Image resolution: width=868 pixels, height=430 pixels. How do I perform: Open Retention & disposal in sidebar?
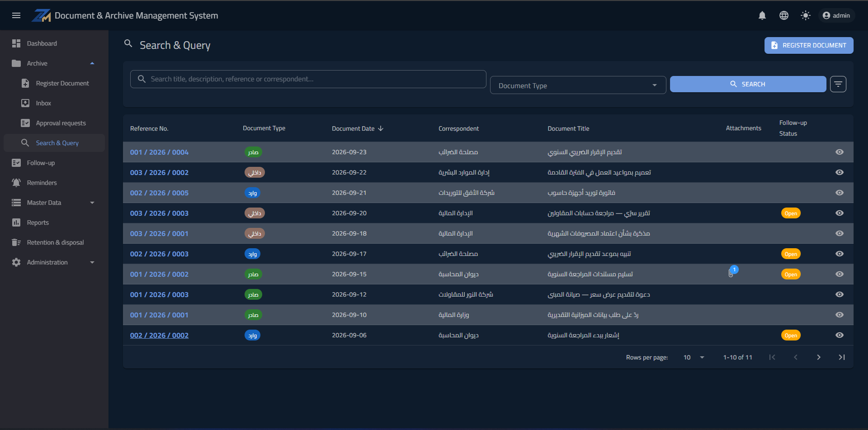pyautogui.click(x=54, y=242)
